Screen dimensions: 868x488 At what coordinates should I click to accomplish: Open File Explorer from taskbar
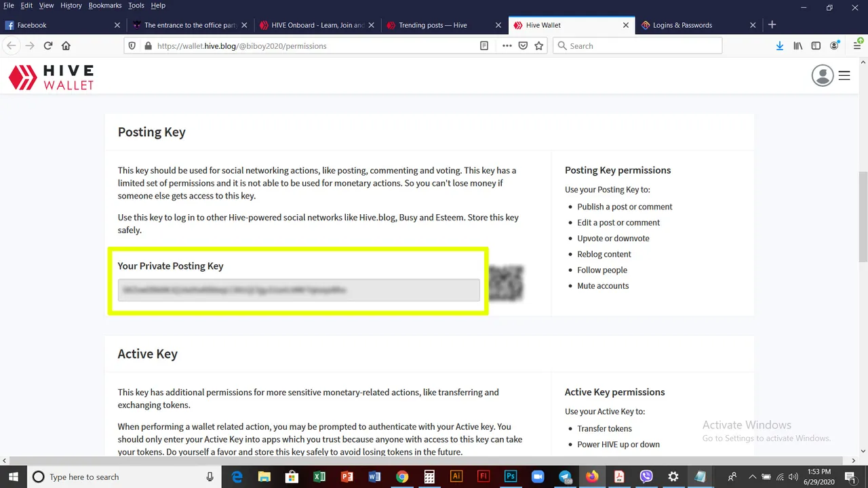[x=264, y=476]
